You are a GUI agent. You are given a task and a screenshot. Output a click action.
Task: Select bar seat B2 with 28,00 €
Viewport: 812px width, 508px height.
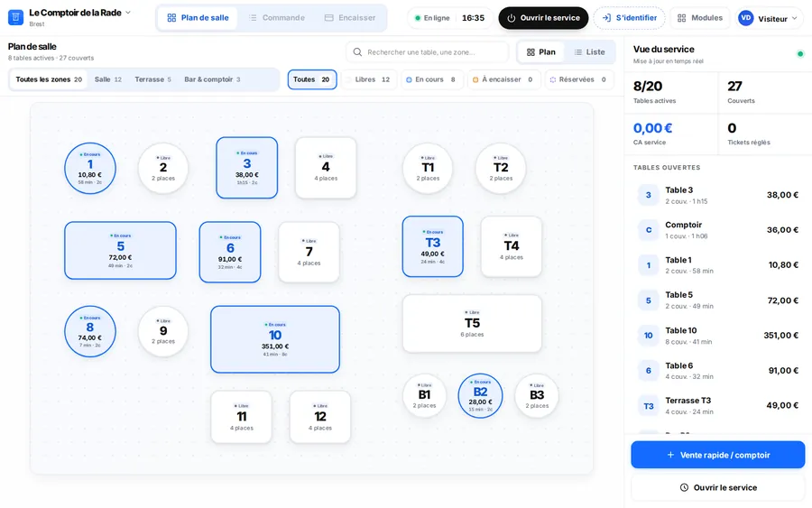pyautogui.click(x=480, y=396)
